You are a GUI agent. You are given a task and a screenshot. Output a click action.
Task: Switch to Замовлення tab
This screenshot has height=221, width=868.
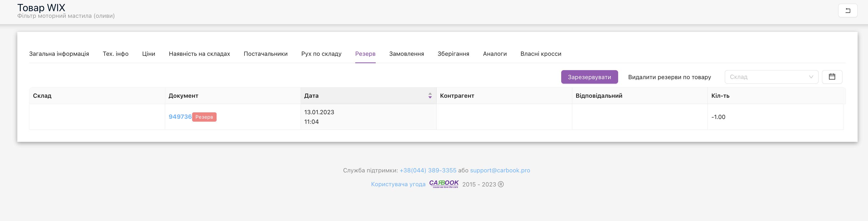point(406,54)
